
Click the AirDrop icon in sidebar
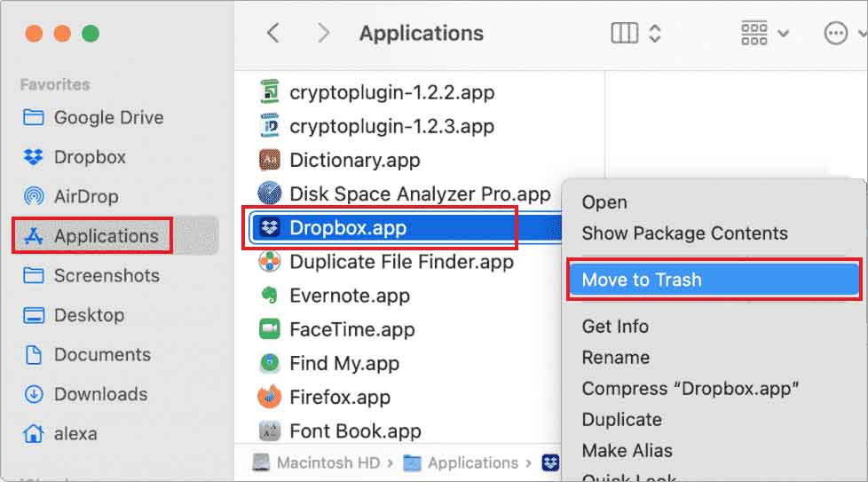coord(34,196)
